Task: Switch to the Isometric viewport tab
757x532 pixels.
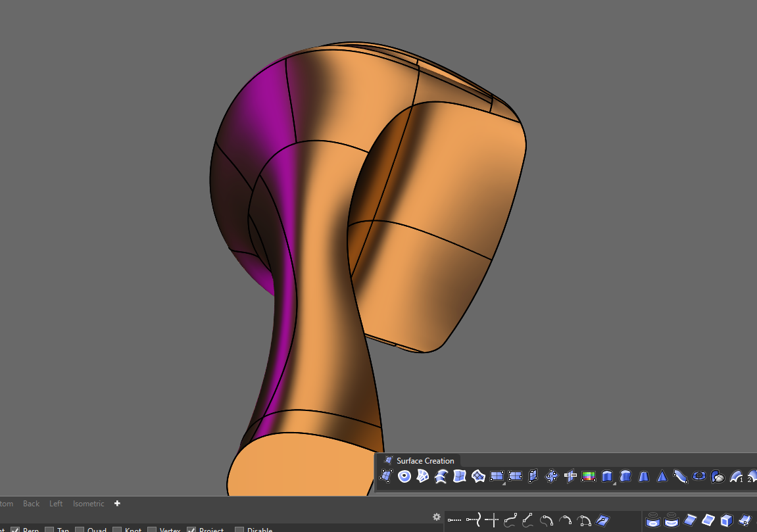Action: coord(88,504)
